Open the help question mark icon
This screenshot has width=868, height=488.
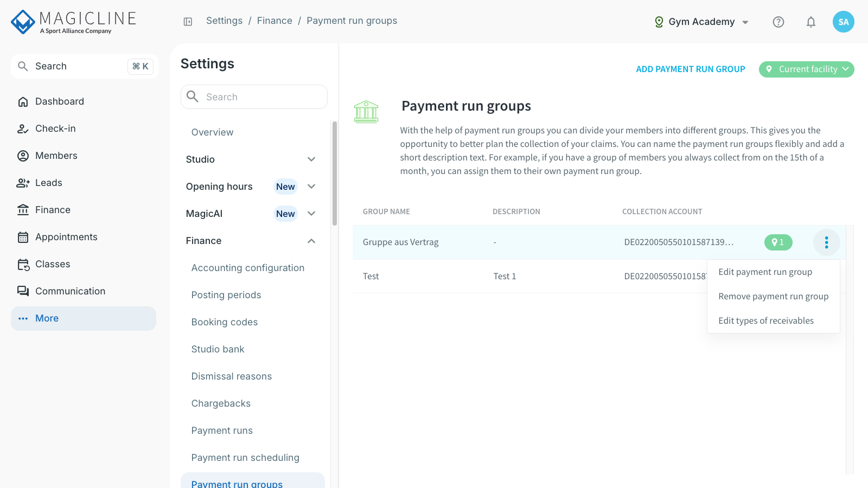point(778,22)
